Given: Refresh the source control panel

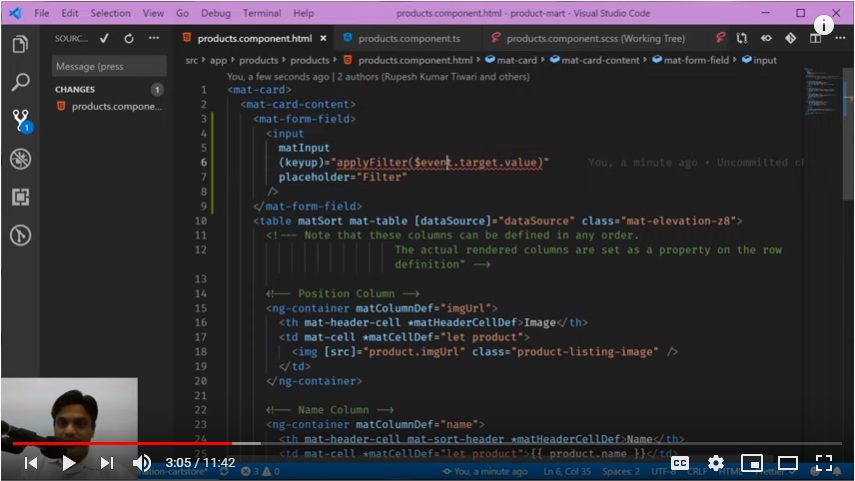Looking at the screenshot, I should pyautogui.click(x=129, y=38).
